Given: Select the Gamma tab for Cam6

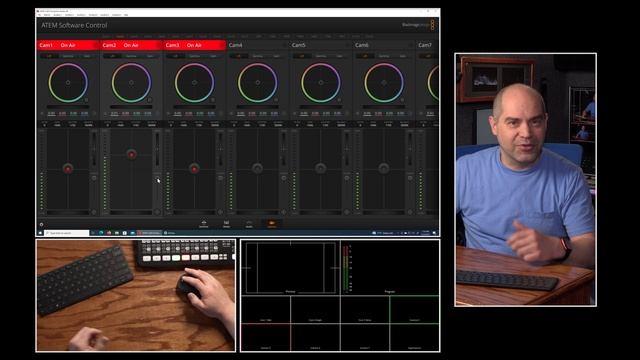Looking at the screenshot, I should (x=384, y=56).
